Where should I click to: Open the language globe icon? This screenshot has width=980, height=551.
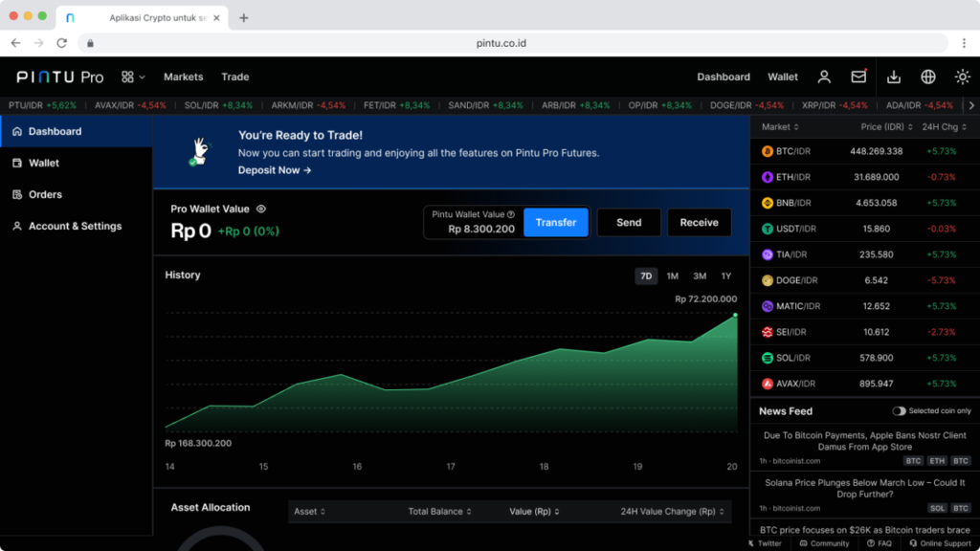928,77
